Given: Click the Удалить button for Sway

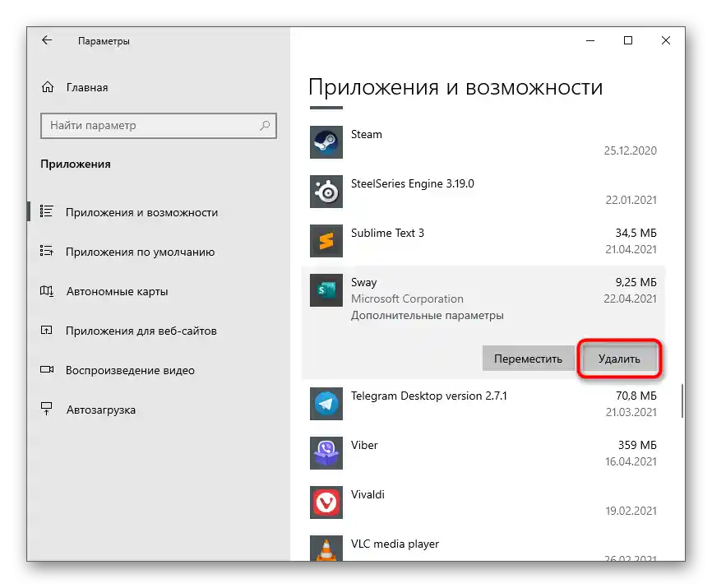Looking at the screenshot, I should point(619,359).
